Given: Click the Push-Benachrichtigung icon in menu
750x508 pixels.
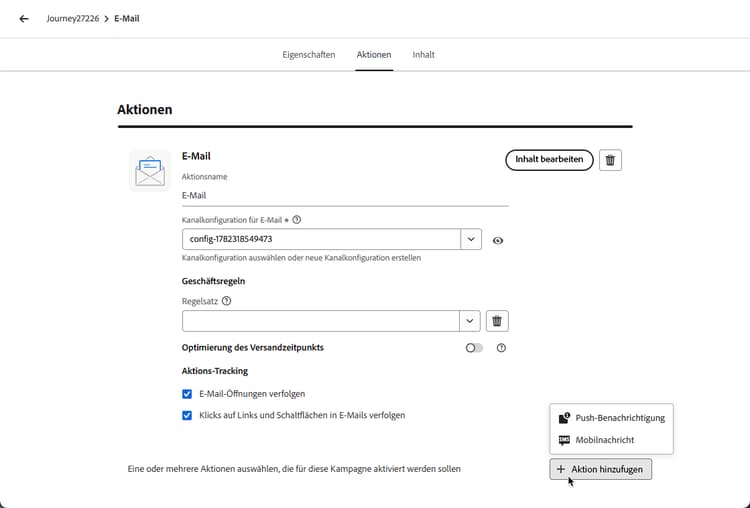Looking at the screenshot, I should coord(564,418).
